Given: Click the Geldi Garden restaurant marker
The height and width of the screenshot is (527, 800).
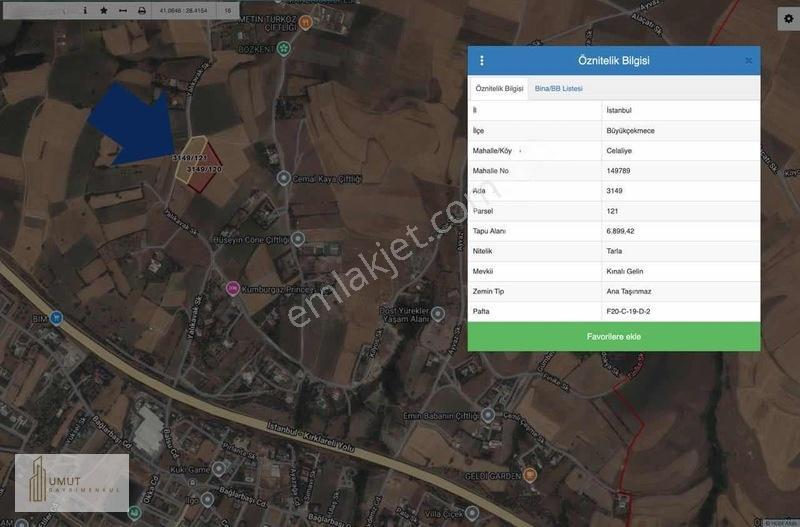Looking at the screenshot, I should point(530,475).
